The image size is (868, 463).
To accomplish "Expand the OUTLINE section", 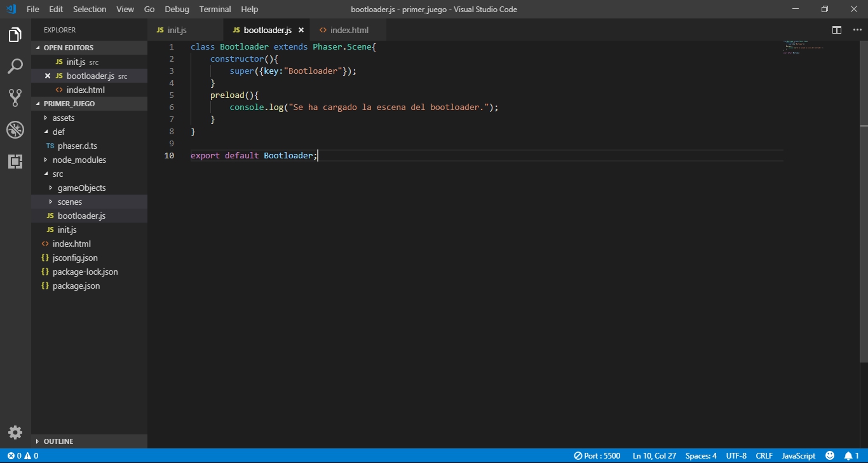I will click(x=58, y=441).
